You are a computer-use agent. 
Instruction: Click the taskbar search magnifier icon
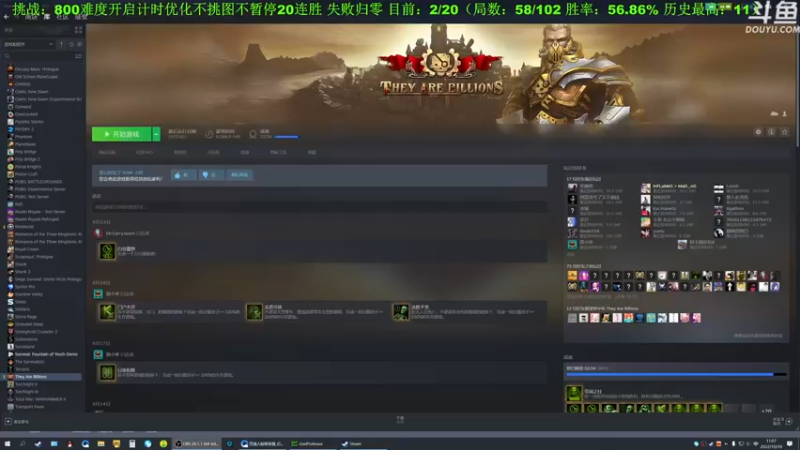22,444
